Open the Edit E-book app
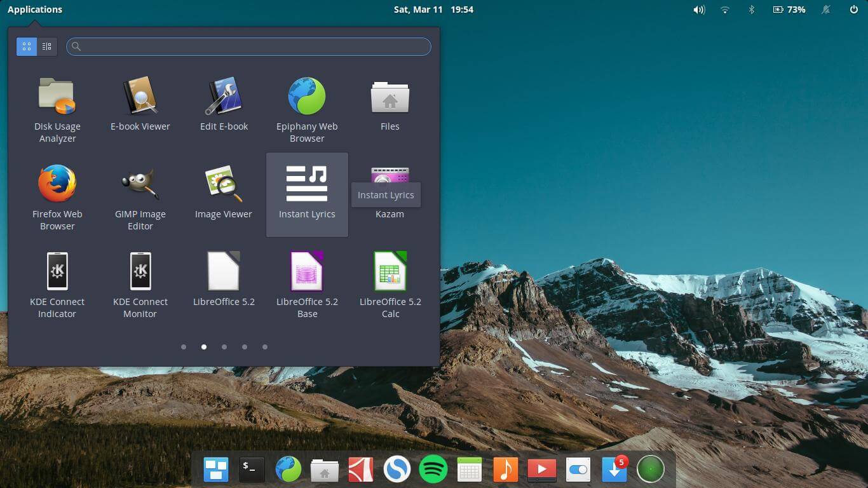868x488 pixels. [x=224, y=104]
